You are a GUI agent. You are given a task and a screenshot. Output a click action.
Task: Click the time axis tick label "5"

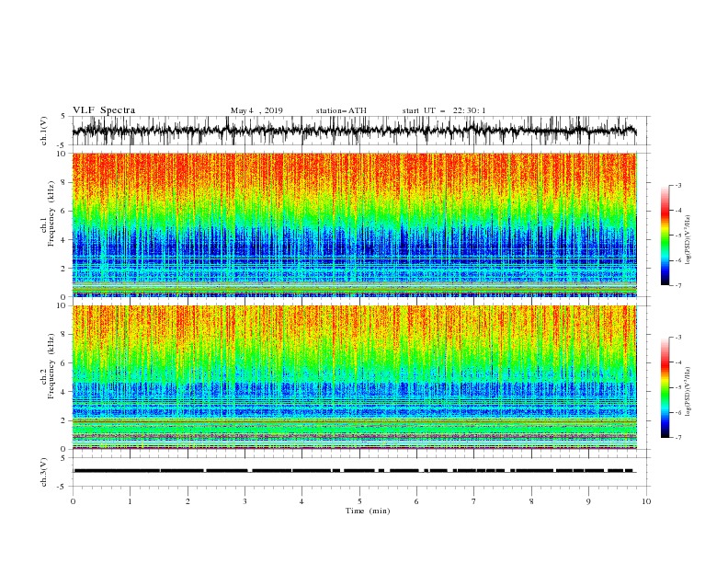pyautogui.click(x=359, y=501)
